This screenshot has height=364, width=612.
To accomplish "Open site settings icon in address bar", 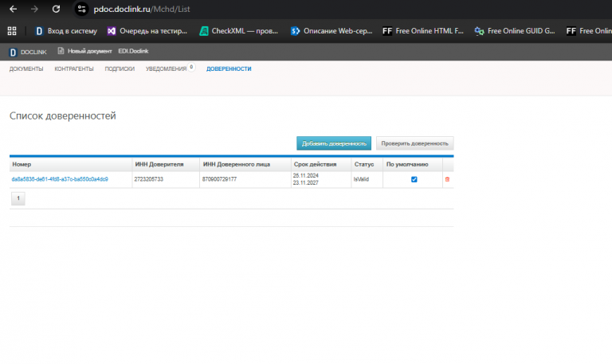I will (x=81, y=9).
